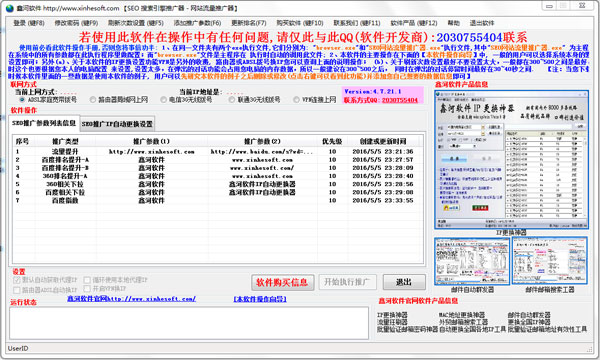The image size is (600, 360).
Task: Click UserID in status bar
Action: 18,349
